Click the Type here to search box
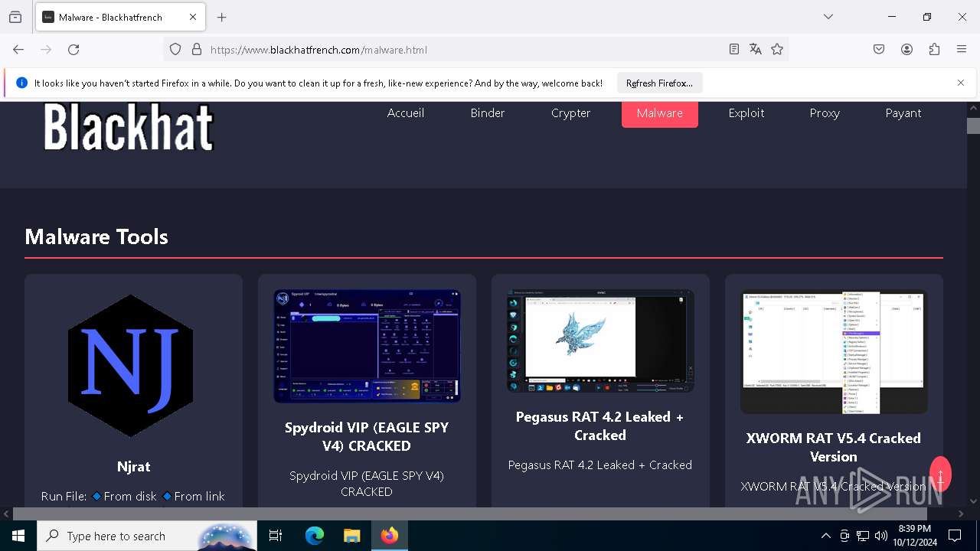Image resolution: width=980 pixels, height=551 pixels. pyautogui.click(x=147, y=536)
